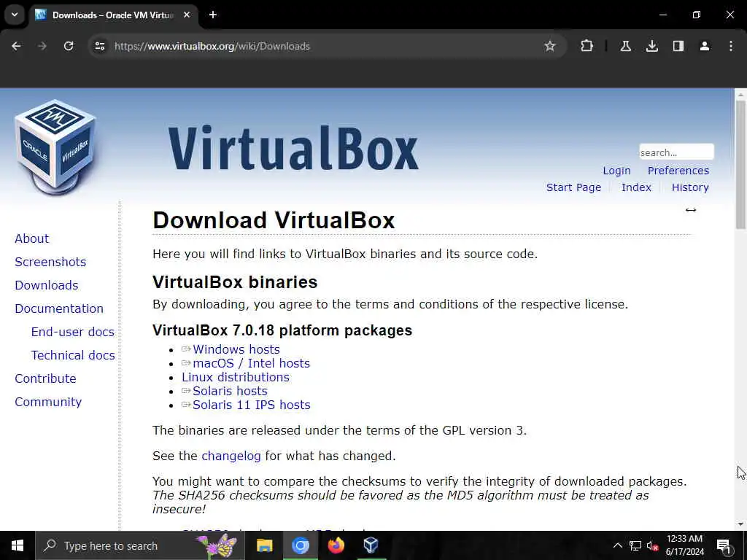The width and height of the screenshot is (747, 560).
Task: Click the taskbar search box
Action: [140, 545]
